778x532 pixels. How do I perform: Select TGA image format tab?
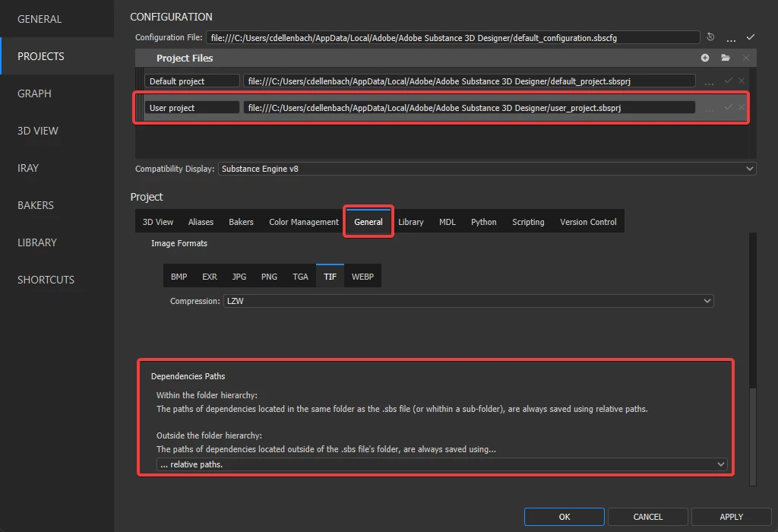(x=300, y=277)
